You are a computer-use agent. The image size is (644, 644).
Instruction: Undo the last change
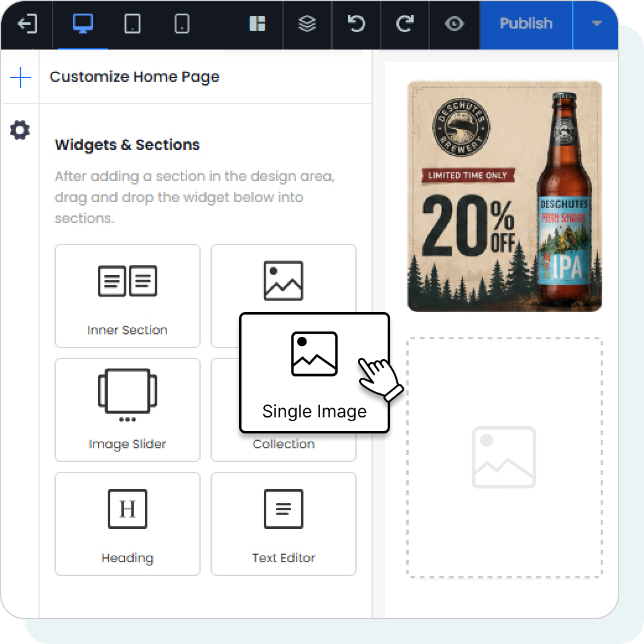[356, 24]
